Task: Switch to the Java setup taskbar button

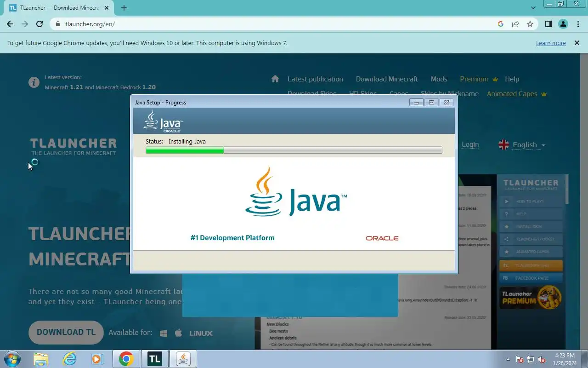Action: tap(183, 359)
